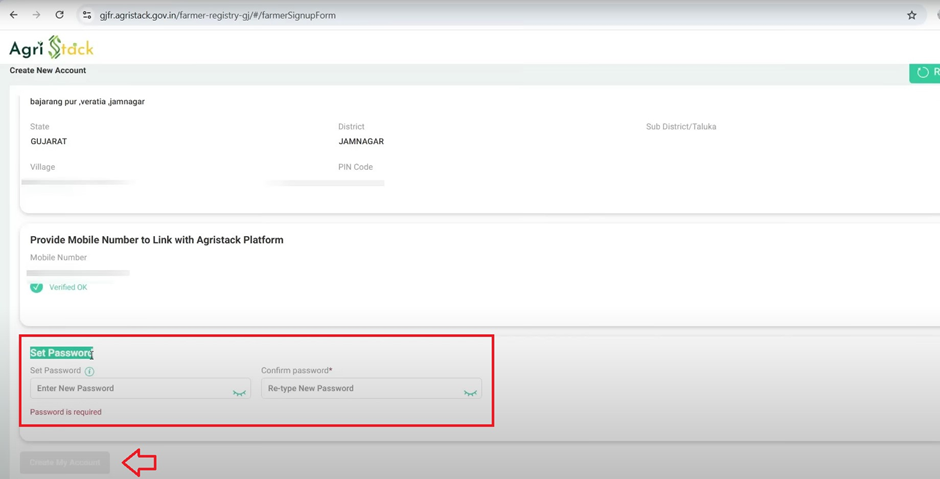The image size is (940, 479).
Task: Click the Sub District/Taluka label
Action: coord(681,126)
